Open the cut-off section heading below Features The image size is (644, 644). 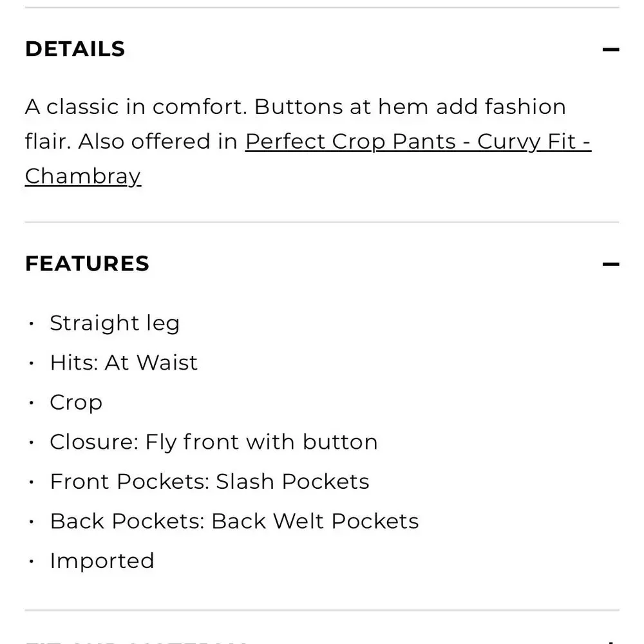point(135,641)
